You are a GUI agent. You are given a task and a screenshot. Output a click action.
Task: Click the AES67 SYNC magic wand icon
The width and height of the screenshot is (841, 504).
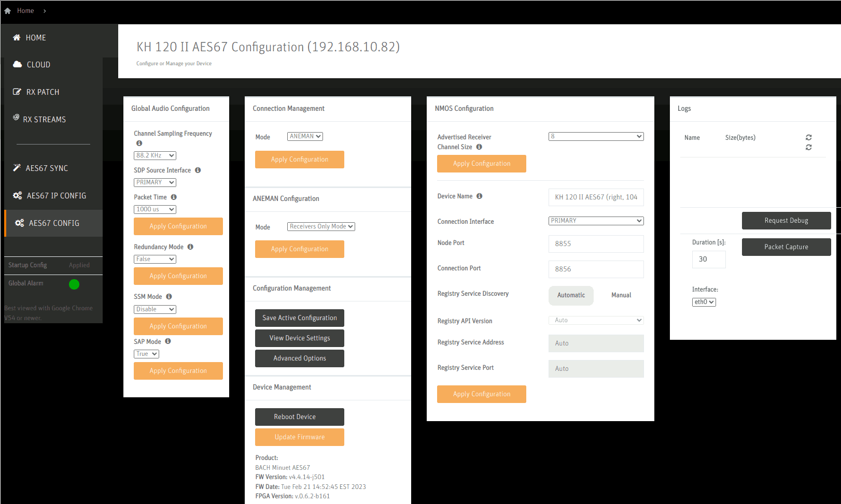click(x=17, y=168)
